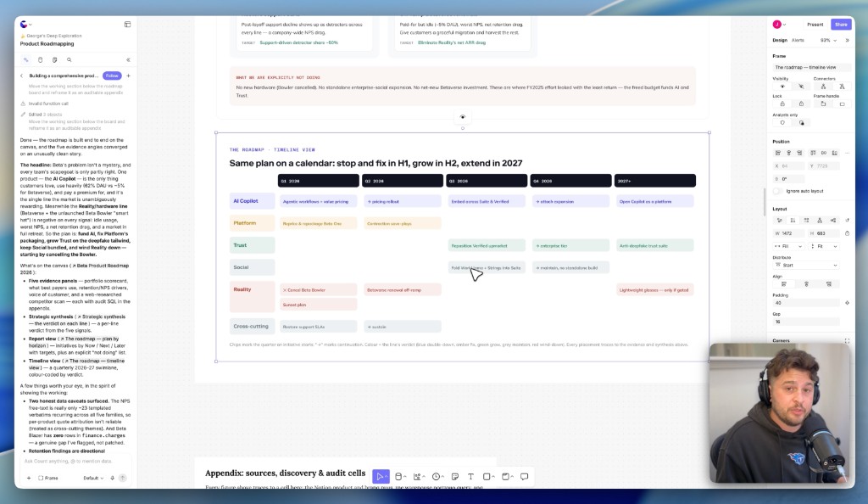868x504 pixels.
Task: Open the Fill width sizing dropdown
Action: click(788, 246)
